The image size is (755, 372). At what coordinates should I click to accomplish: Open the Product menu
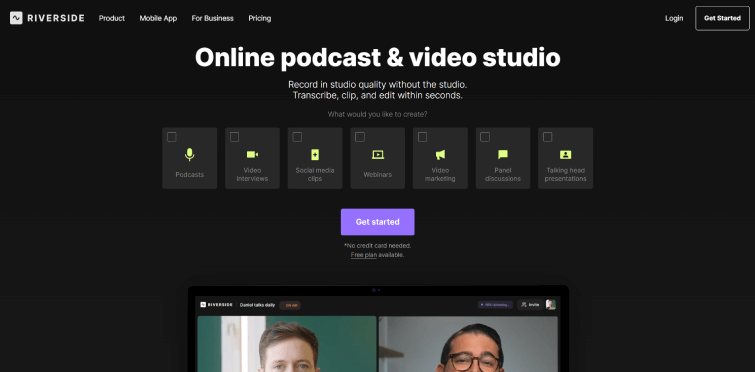click(x=112, y=18)
